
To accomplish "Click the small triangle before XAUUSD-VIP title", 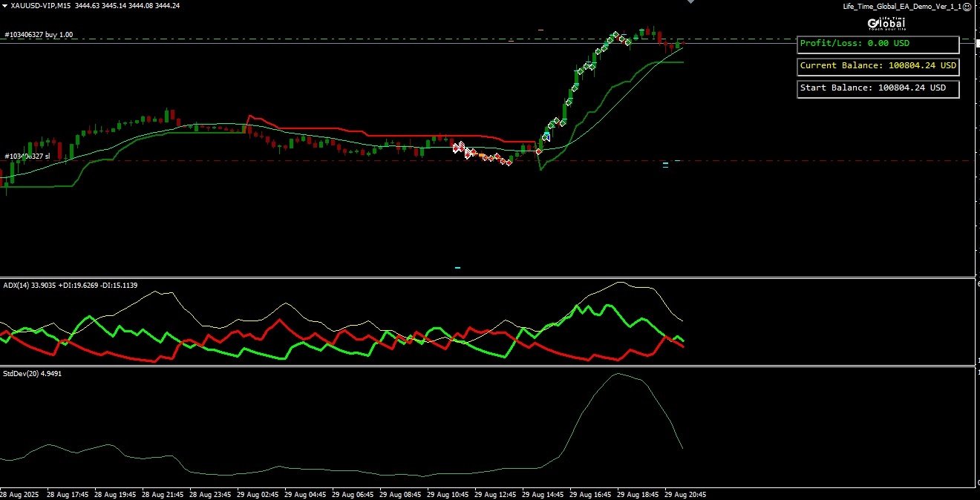I will [x=4, y=6].
